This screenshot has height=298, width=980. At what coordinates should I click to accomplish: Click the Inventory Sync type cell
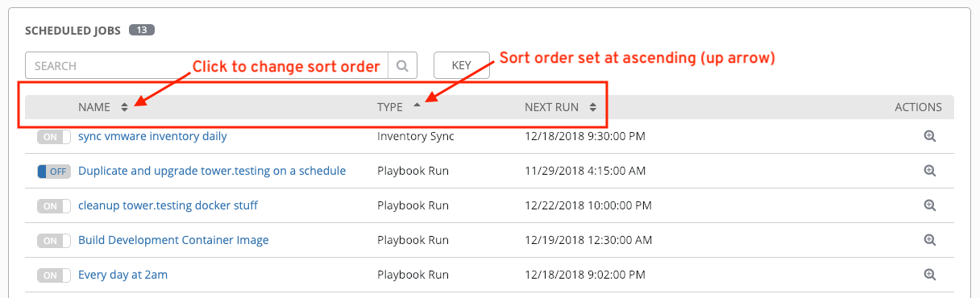(x=416, y=136)
